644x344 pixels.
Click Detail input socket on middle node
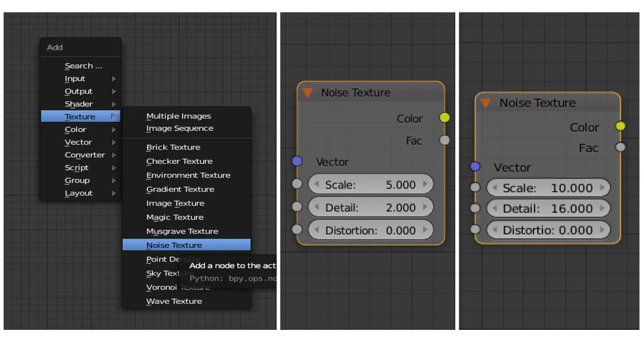pyautogui.click(x=297, y=207)
